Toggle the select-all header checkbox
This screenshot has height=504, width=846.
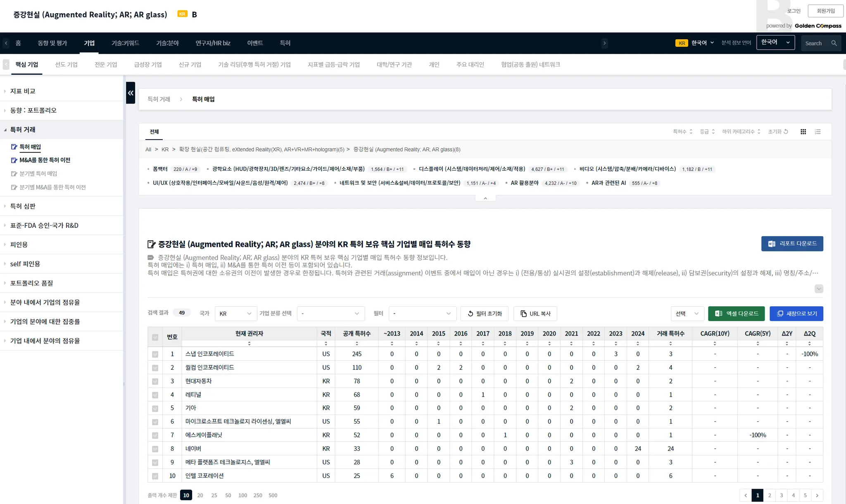155,337
